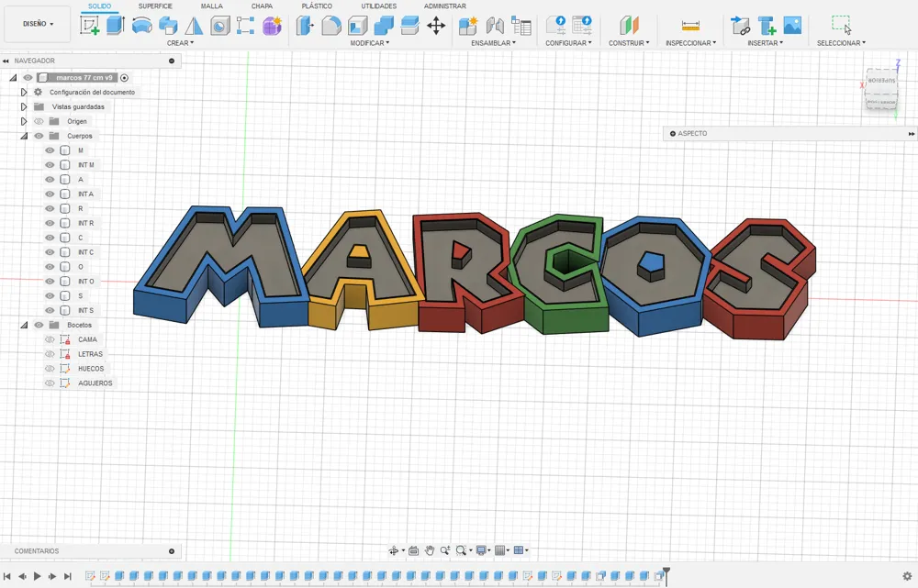Click the gray Hole tool icon
This screenshot has width=918, height=588.
tap(220, 26)
